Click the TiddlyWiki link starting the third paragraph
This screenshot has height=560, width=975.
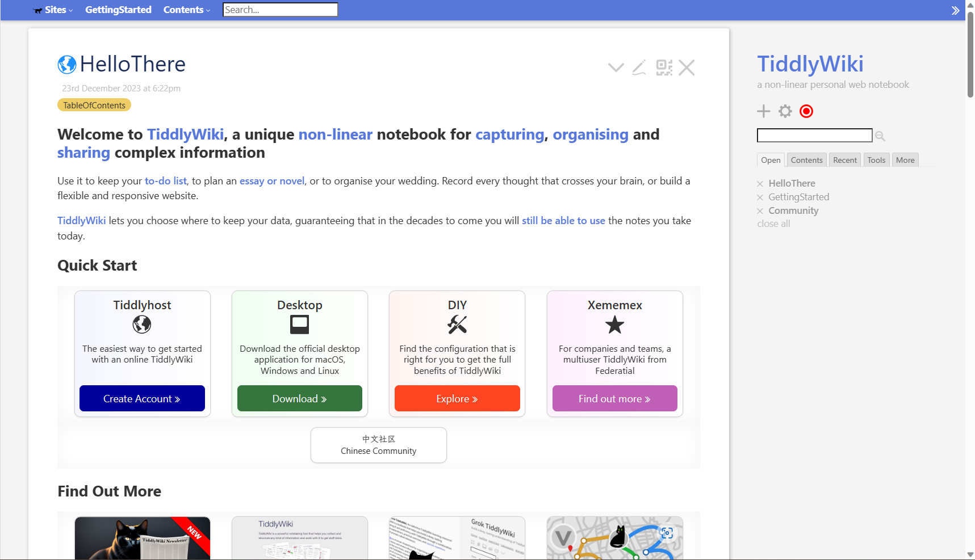click(81, 221)
